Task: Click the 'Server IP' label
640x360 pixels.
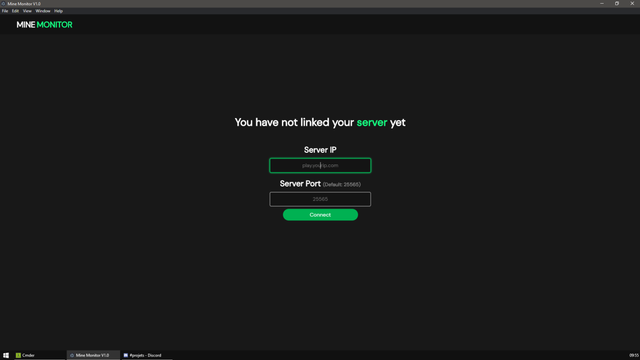Action: tap(320, 150)
